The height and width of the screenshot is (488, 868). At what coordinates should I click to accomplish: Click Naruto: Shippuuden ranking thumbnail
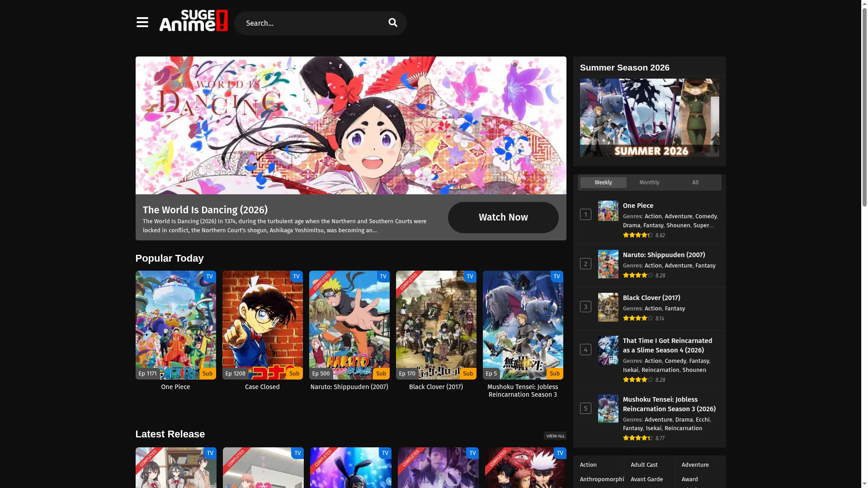pyautogui.click(x=608, y=264)
